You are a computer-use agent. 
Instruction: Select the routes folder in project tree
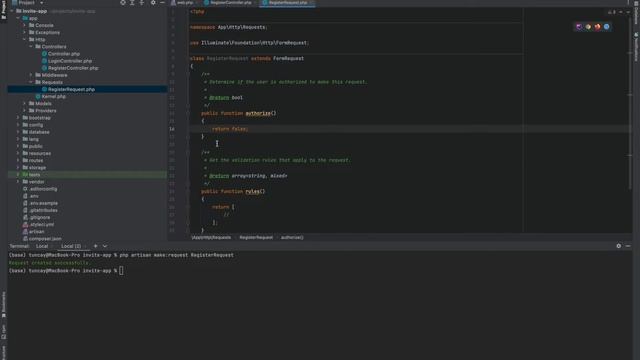click(36, 160)
